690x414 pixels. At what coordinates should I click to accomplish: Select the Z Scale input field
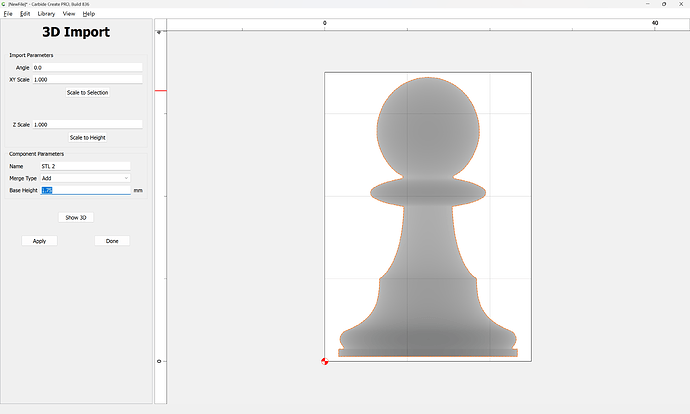pyautogui.click(x=87, y=125)
